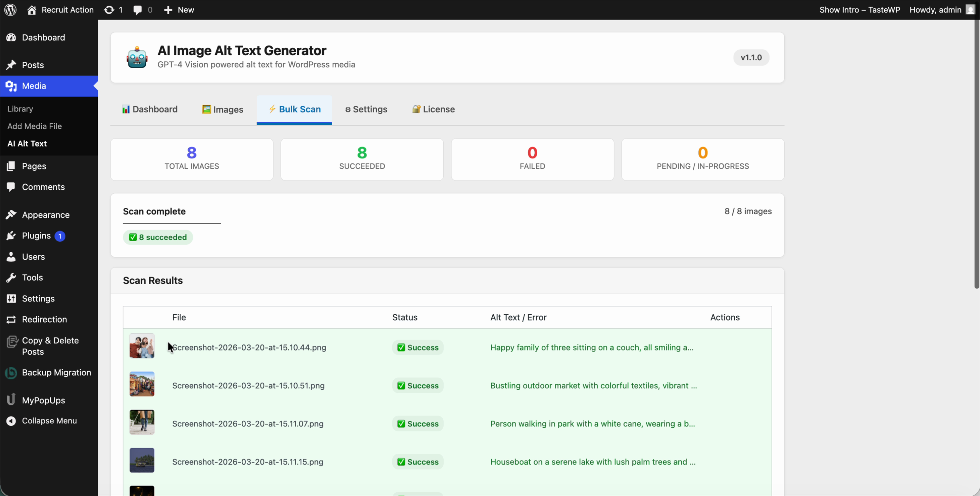Open the plugin Settings tab
This screenshot has width=980, height=496.
click(366, 110)
